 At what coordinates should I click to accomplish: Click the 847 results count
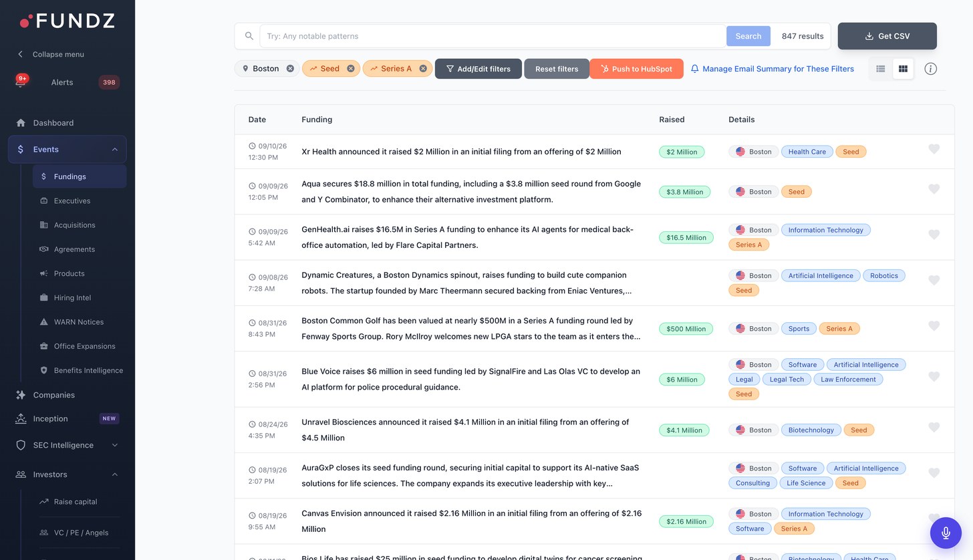pyautogui.click(x=803, y=36)
